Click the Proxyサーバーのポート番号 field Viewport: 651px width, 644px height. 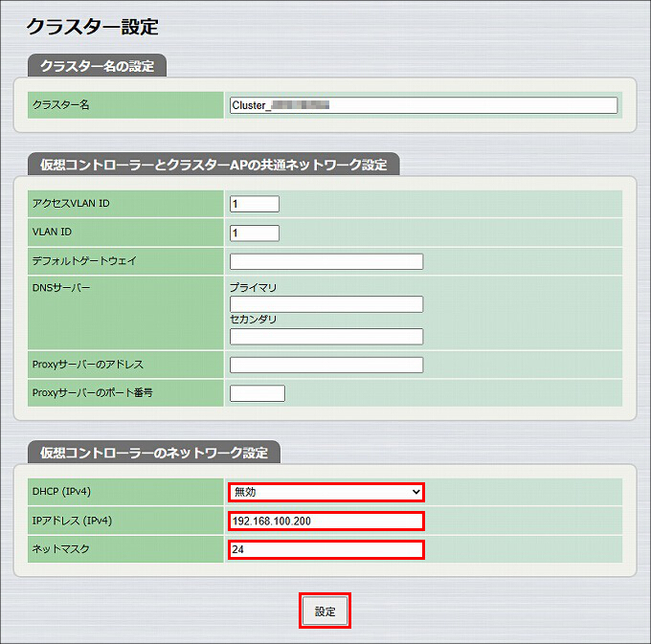coord(258,393)
